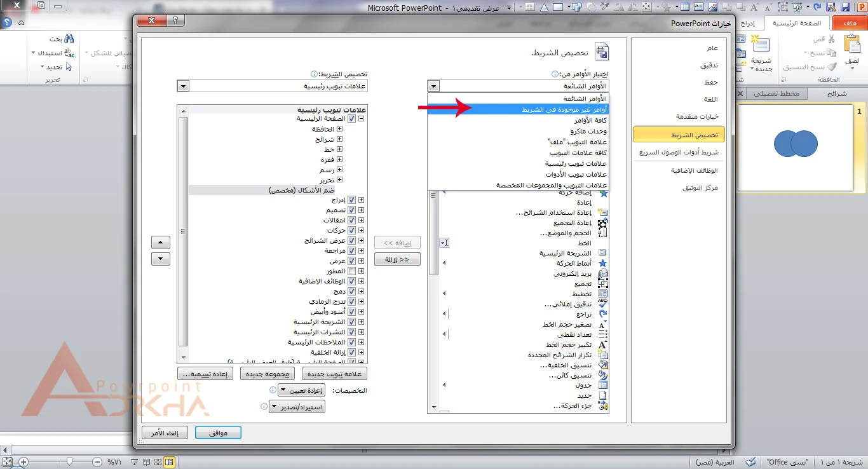Click the Move Down arrow button
868x469 pixels.
(161, 259)
